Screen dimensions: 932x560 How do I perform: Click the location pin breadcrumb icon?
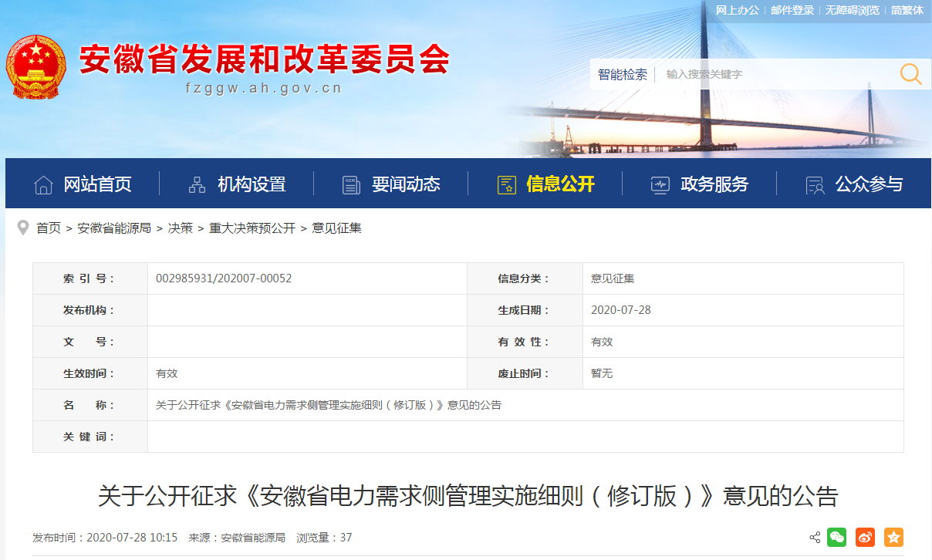23,228
